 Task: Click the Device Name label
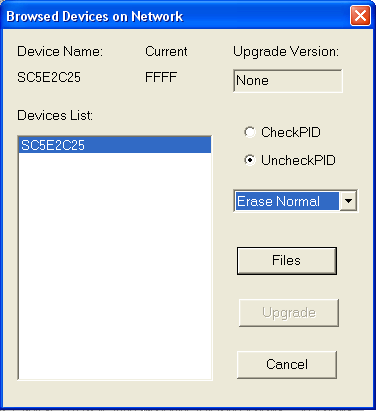60,52
